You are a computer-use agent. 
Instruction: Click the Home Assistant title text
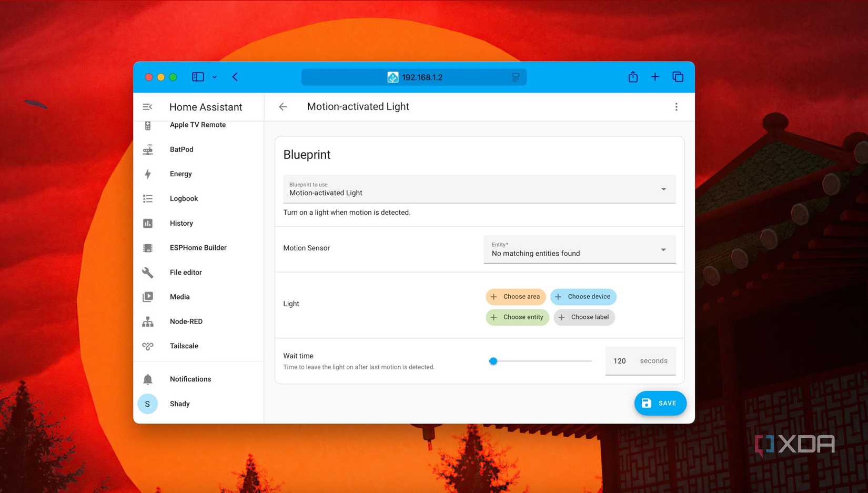pos(206,107)
